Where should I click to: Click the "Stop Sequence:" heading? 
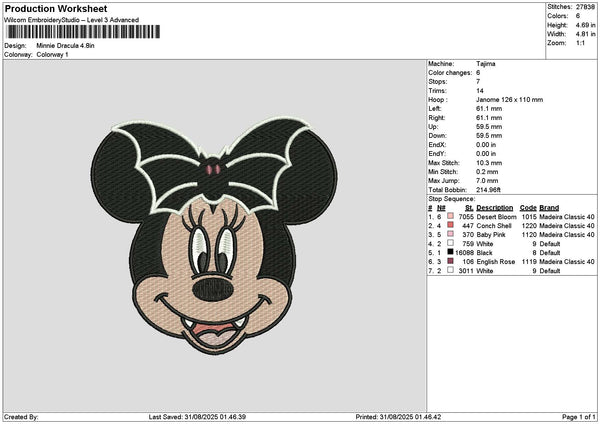[452, 199]
